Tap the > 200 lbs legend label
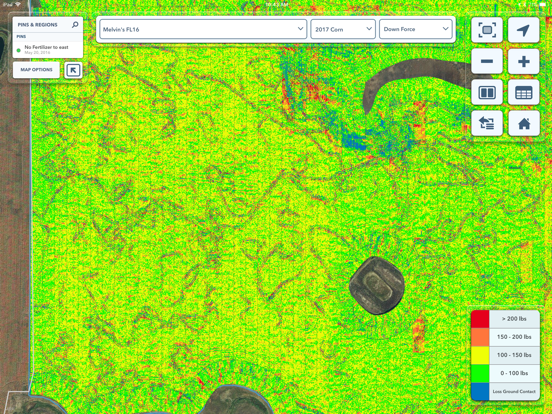Screen dimensions: 552x414 pyautogui.click(x=514, y=319)
